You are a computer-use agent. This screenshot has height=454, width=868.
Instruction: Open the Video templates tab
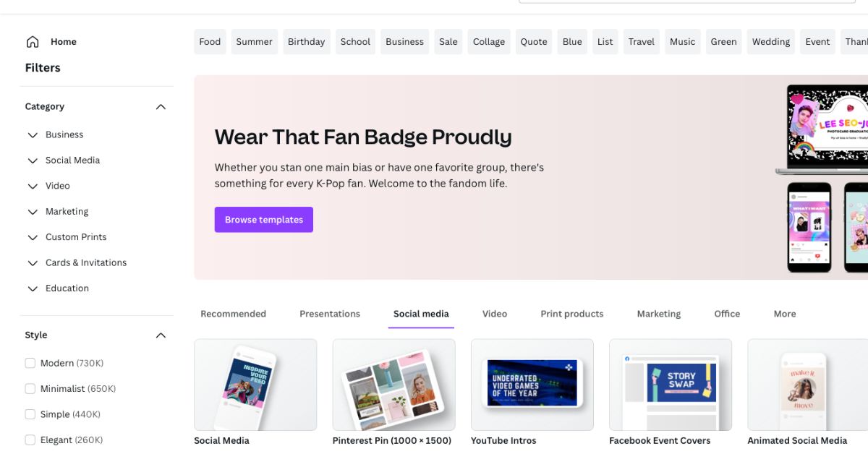[x=495, y=313]
